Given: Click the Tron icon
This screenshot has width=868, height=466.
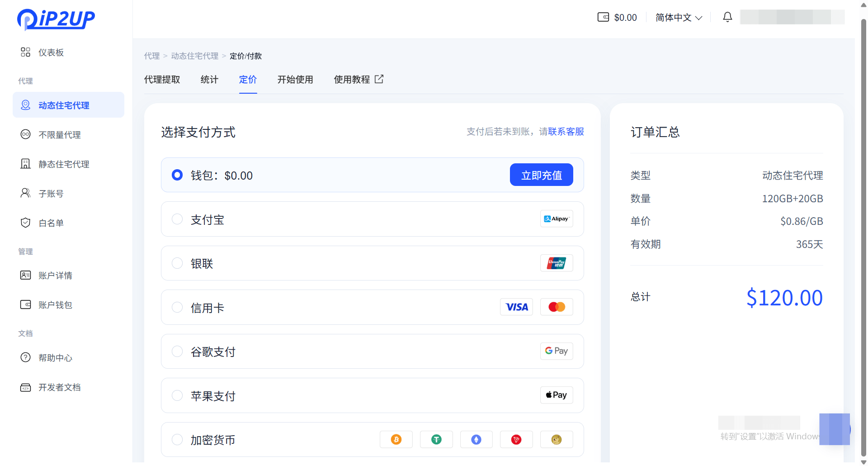Looking at the screenshot, I should coord(516,439).
